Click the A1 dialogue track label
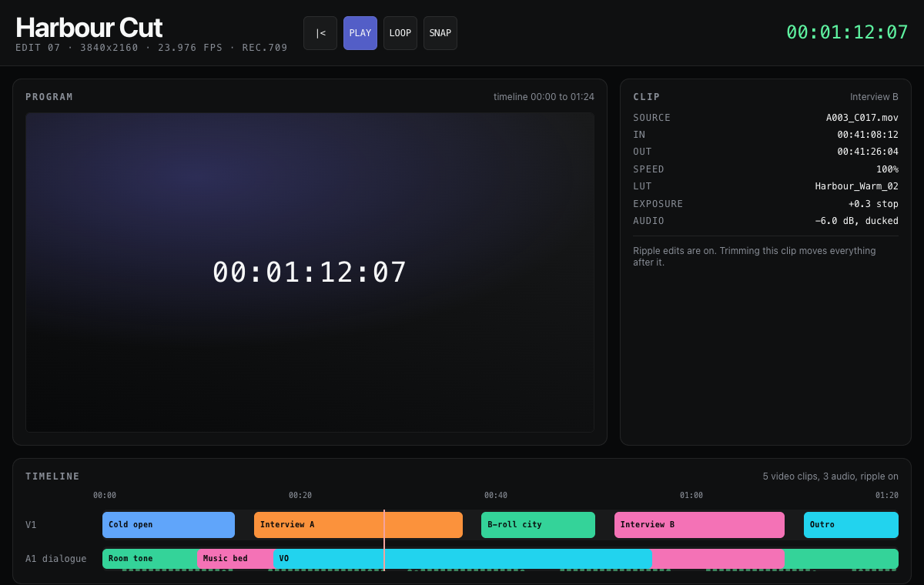 [55, 559]
